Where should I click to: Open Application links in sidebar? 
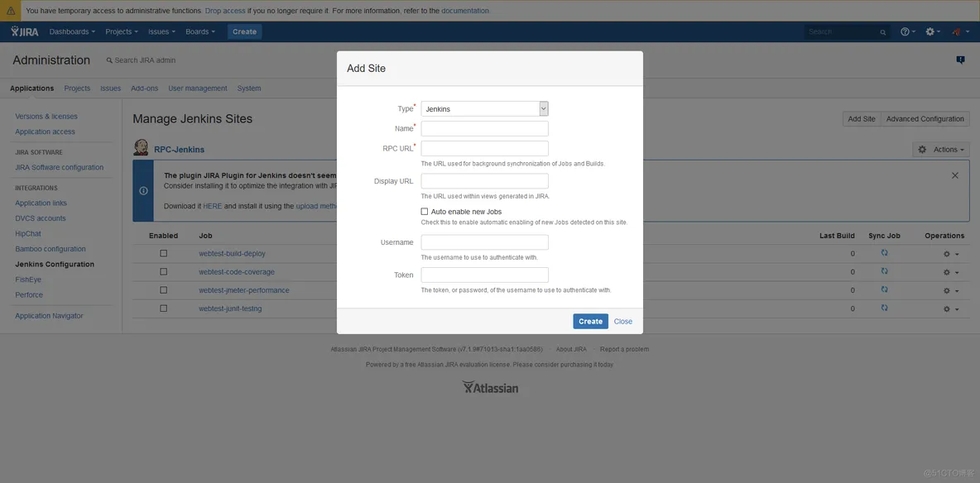click(x=41, y=203)
